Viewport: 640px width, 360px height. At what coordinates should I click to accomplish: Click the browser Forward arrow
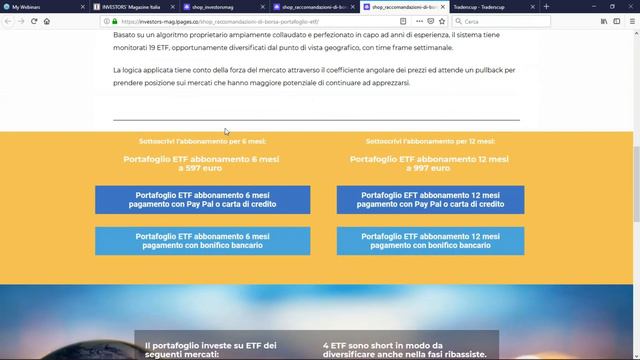(x=21, y=21)
